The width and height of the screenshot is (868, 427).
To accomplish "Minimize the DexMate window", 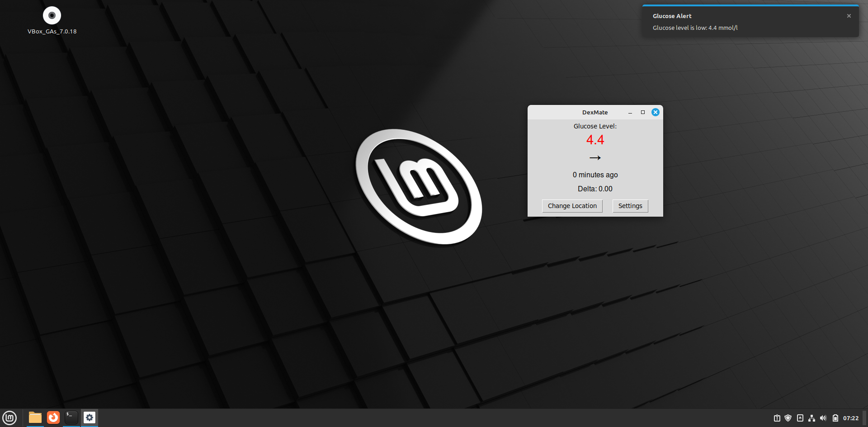I will tap(630, 112).
